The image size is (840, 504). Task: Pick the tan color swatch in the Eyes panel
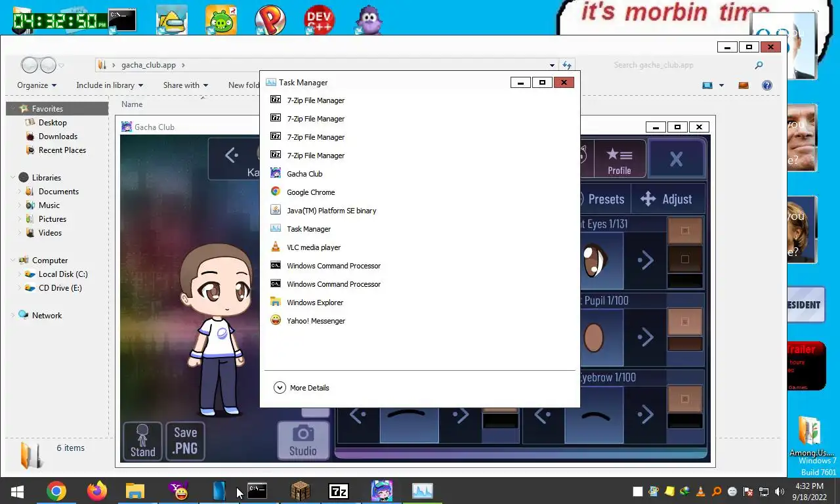pyautogui.click(x=684, y=230)
